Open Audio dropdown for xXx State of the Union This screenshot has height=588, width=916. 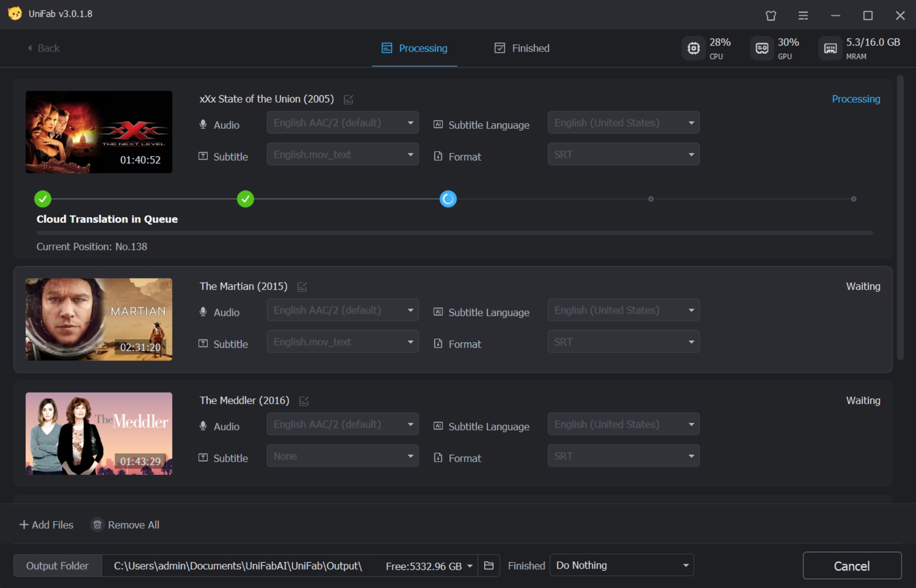[x=343, y=123]
